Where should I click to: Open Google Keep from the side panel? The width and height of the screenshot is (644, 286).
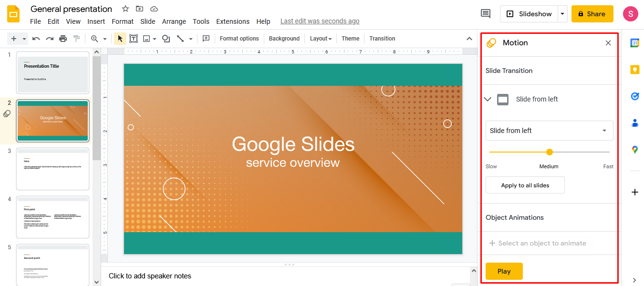[634, 70]
